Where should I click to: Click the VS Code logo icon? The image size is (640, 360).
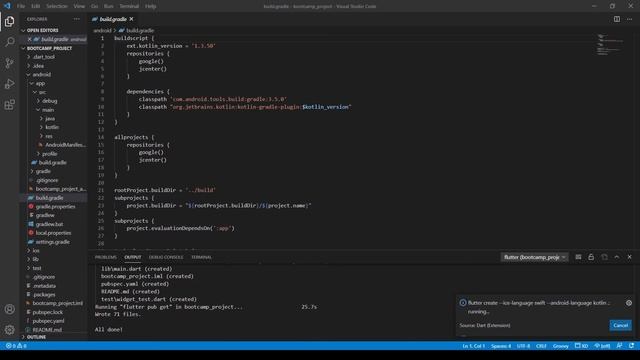[x=7, y=6]
